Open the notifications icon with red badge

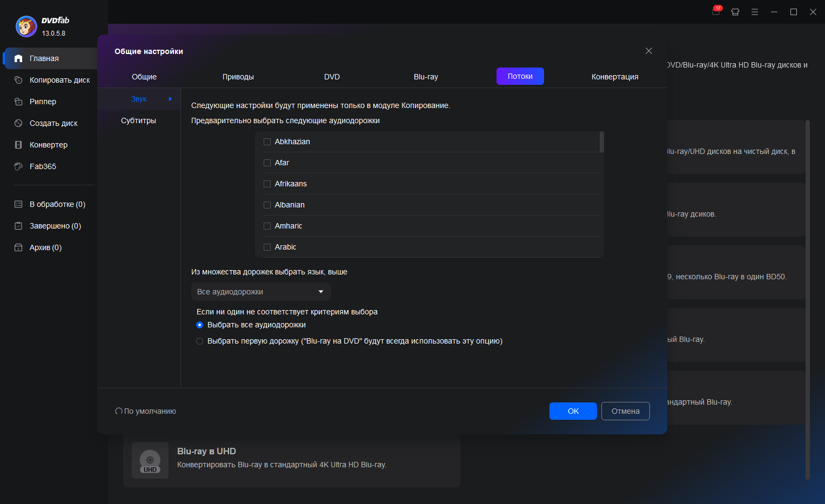(716, 11)
